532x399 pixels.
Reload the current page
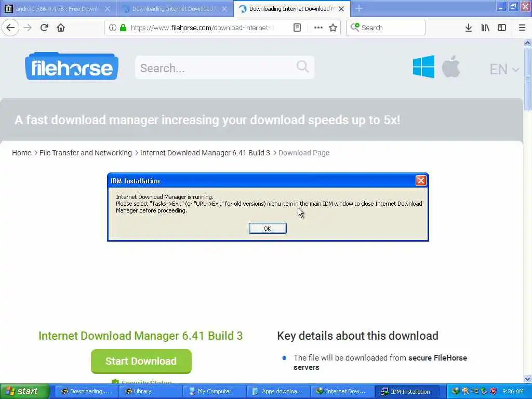pyautogui.click(x=44, y=28)
